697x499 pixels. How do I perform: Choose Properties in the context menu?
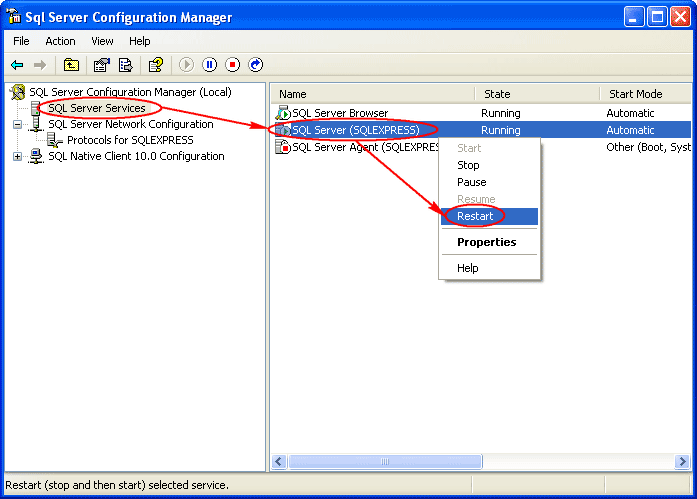click(x=486, y=242)
